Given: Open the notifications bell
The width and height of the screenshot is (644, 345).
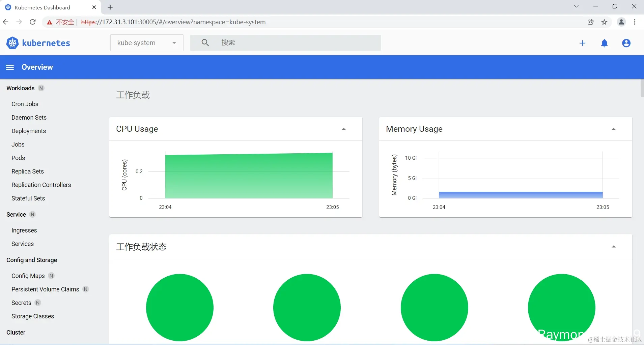Looking at the screenshot, I should 604,43.
